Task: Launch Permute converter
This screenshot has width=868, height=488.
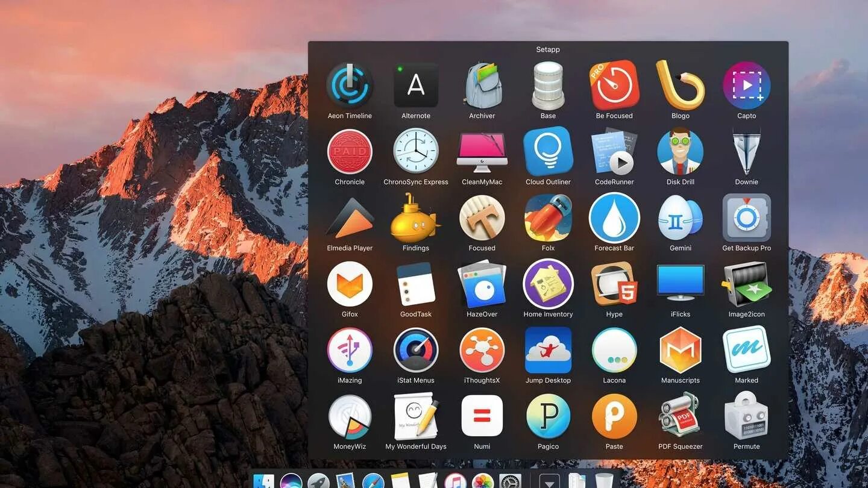Action: (x=746, y=416)
